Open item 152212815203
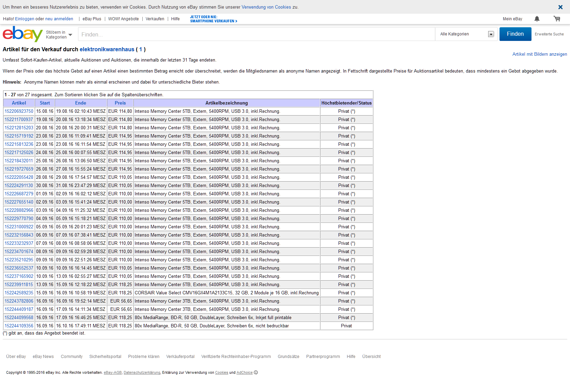The height and width of the screenshot is (392, 570). tap(19, 128)
